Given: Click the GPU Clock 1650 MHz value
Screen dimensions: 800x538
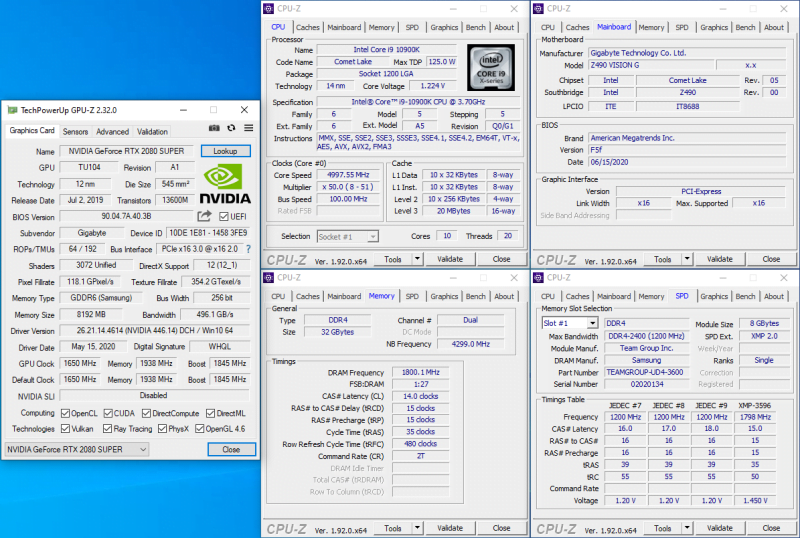Looking at the screenshot, I should tap(80, 363).
